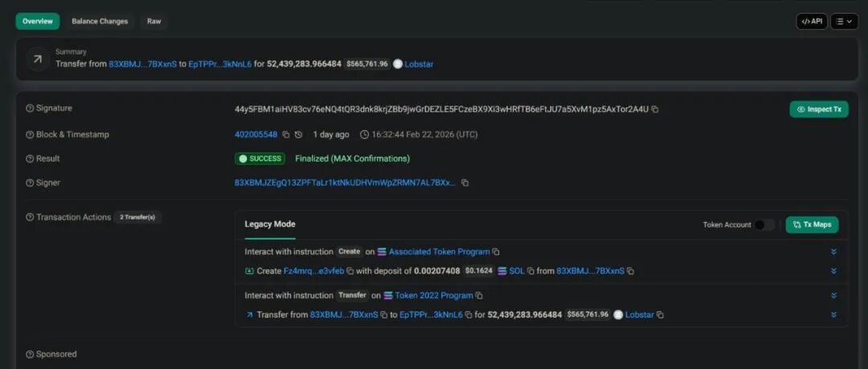The width and height of the screenshot is (868, 369).
Task: Click the Solana logo beside Token 2022 Program
Action: pyautogui.click(x=388, y=296)
